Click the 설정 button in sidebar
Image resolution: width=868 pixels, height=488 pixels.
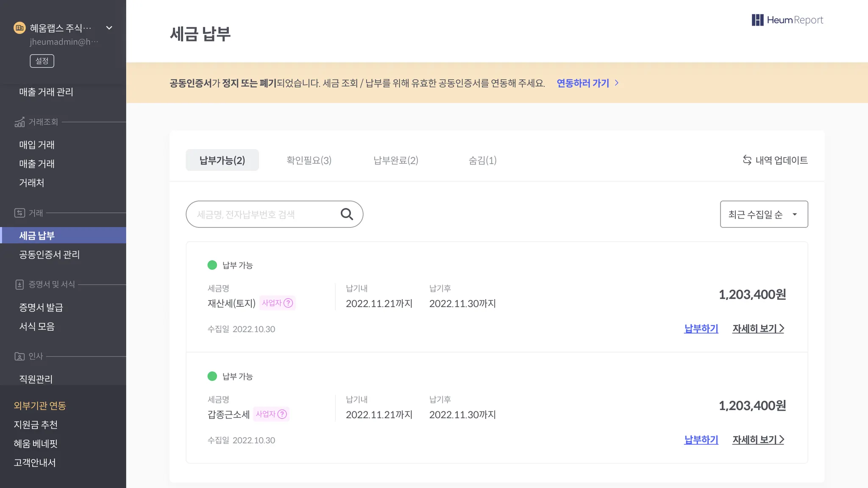42,61
